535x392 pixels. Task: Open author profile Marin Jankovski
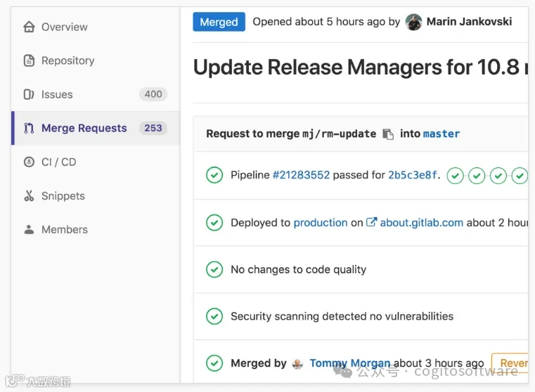point(469,22)
